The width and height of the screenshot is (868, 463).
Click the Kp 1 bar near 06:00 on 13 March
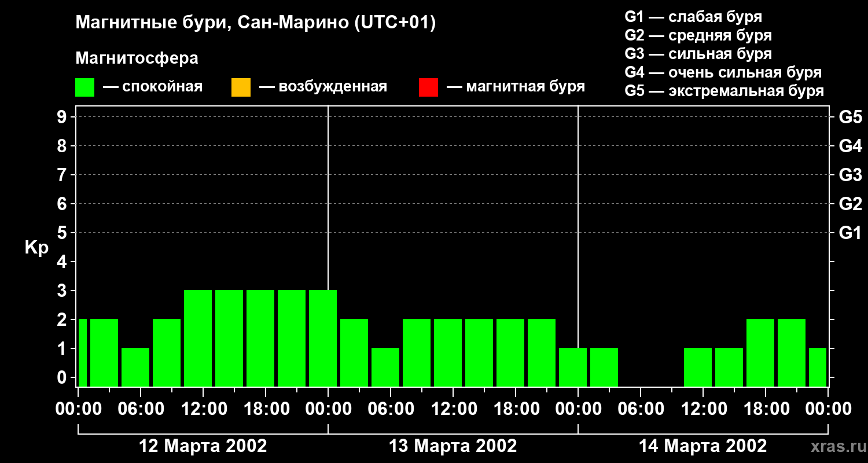pos(385,367)
